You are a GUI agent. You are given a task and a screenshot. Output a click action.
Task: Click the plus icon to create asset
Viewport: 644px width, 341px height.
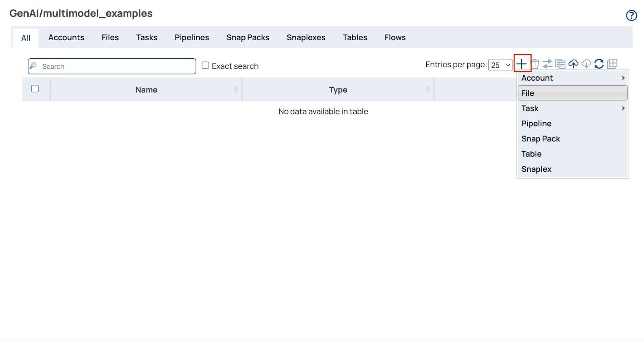click(x=522, y=64)
